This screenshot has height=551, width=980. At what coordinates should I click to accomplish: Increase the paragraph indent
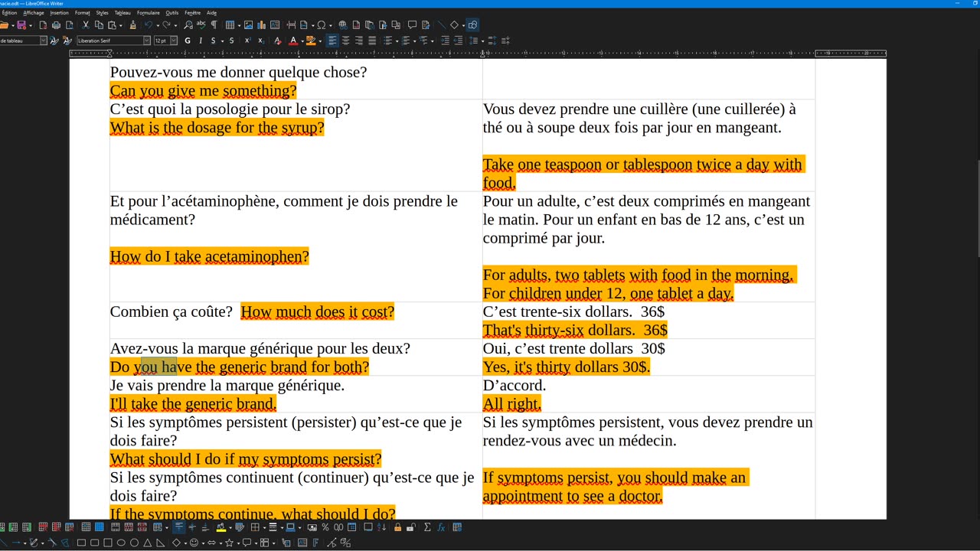(x=445, y=41)
